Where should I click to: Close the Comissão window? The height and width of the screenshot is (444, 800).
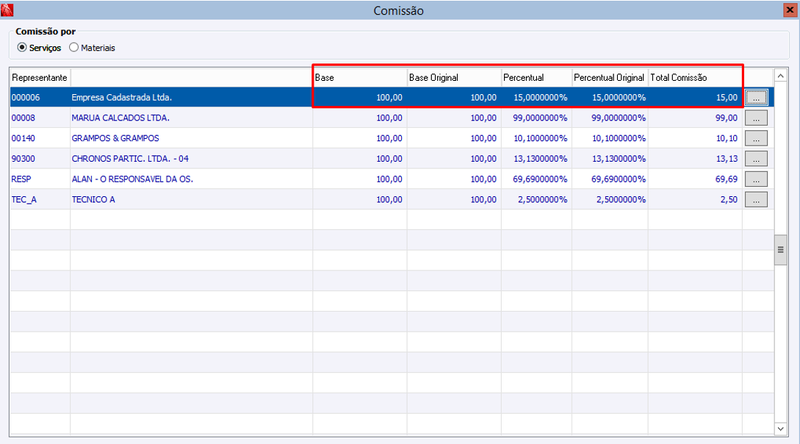coord(790,10)
